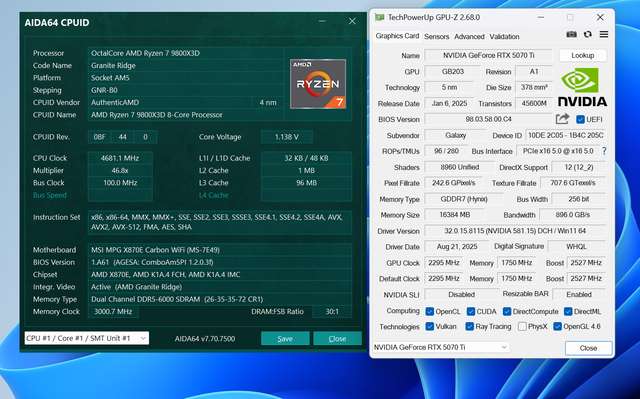Viewport: 640px width, 399px height.
Task: Close the AIDA64 CPUID window with X
Action: (x=352, y=21)
